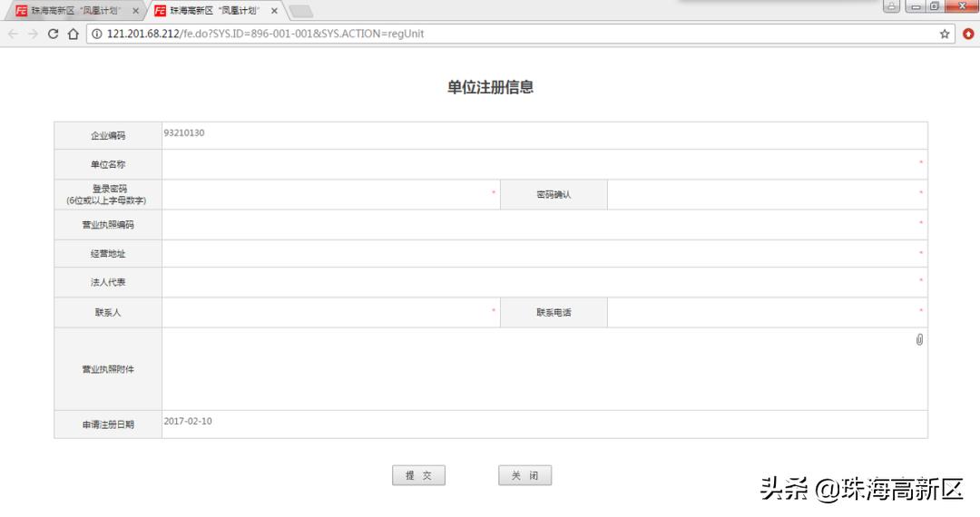The height and width of the screenshot is (517, 980).
Task: Click the 申请注册日期 label
Action: pyautogui.click(x=108, y=424)
